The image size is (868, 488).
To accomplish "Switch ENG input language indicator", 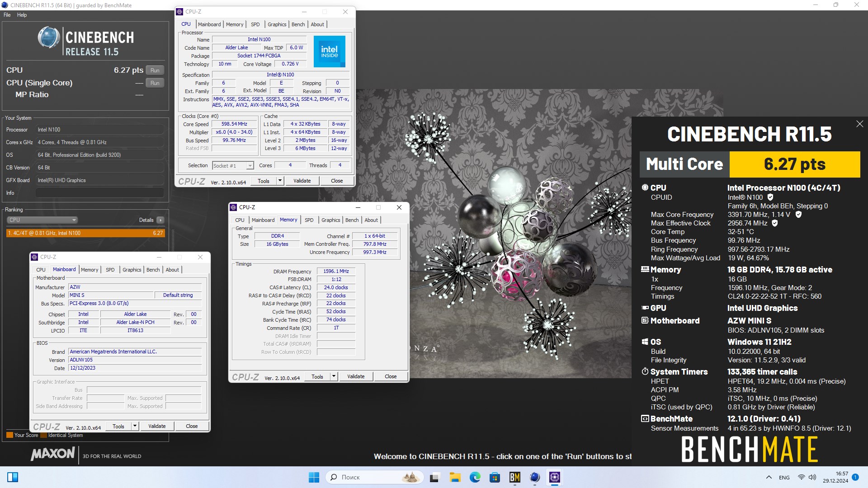I will click(x=784, y=477).
